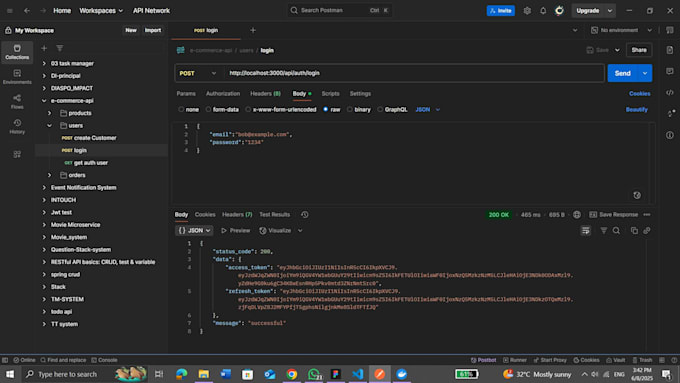Copy the response link icon

647,231
